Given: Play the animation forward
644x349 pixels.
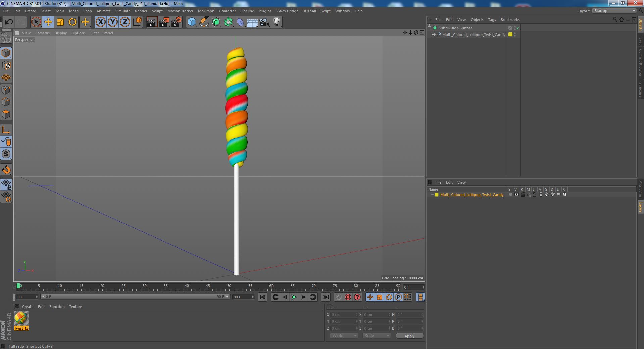Looking at the screenshot, I should (x=294, y=297).
